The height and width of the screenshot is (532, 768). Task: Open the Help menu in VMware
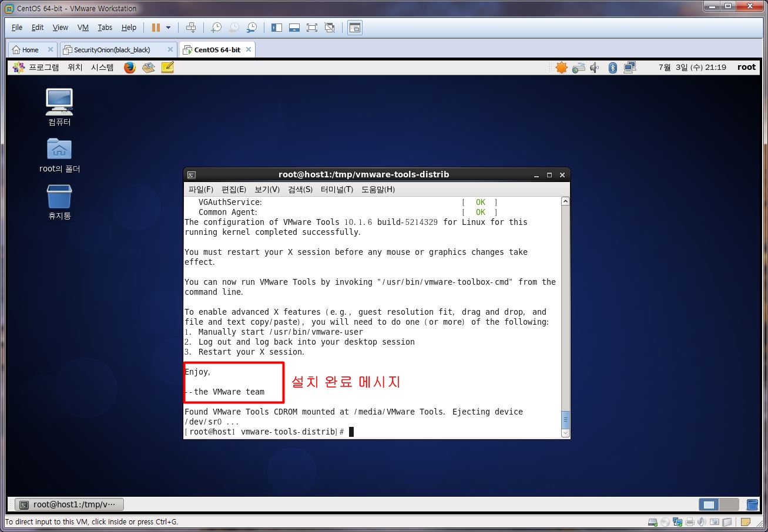[129, 28]
